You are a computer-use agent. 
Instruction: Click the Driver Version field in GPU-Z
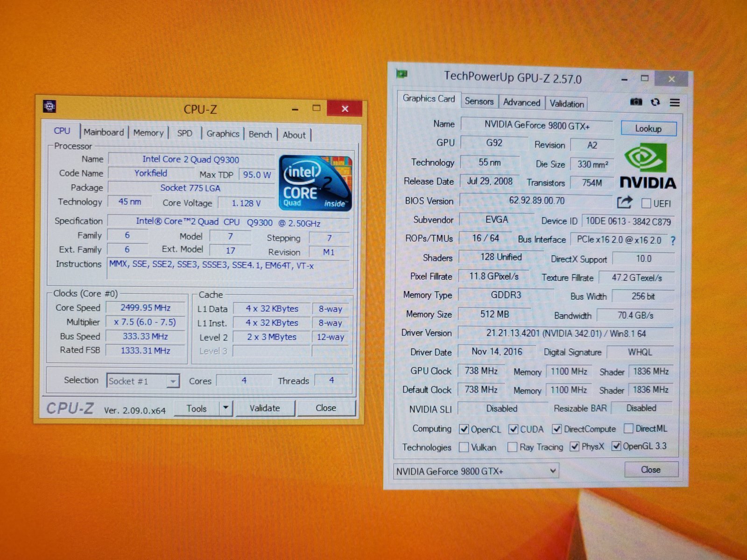pos(565,333)
